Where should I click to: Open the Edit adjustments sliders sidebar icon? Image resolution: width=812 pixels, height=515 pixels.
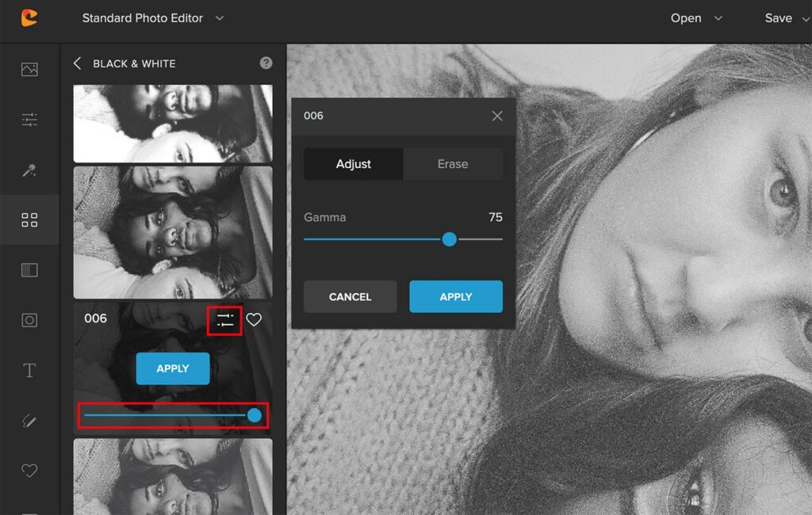(29, 120)
